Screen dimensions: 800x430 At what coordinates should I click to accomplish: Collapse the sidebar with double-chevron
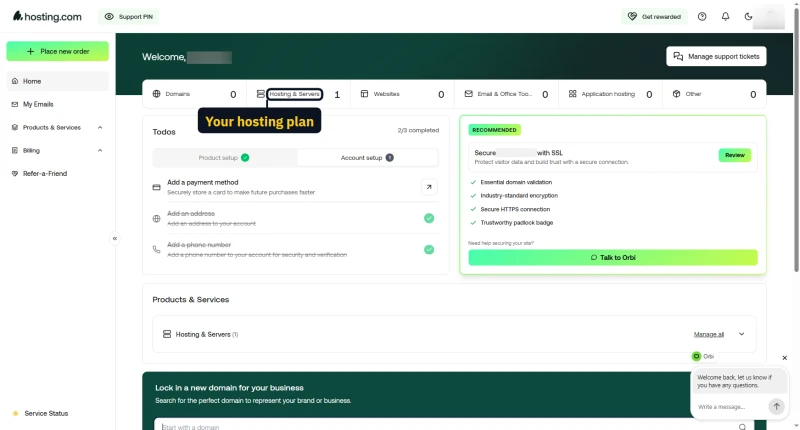click(x=115, y=238)
